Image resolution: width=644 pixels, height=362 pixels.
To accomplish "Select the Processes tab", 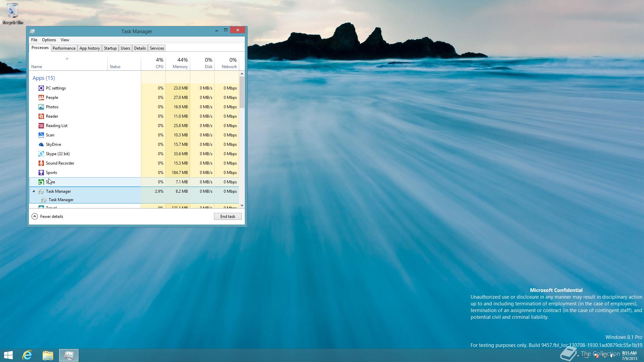I will pyautogui.click(x=40, y=48).
